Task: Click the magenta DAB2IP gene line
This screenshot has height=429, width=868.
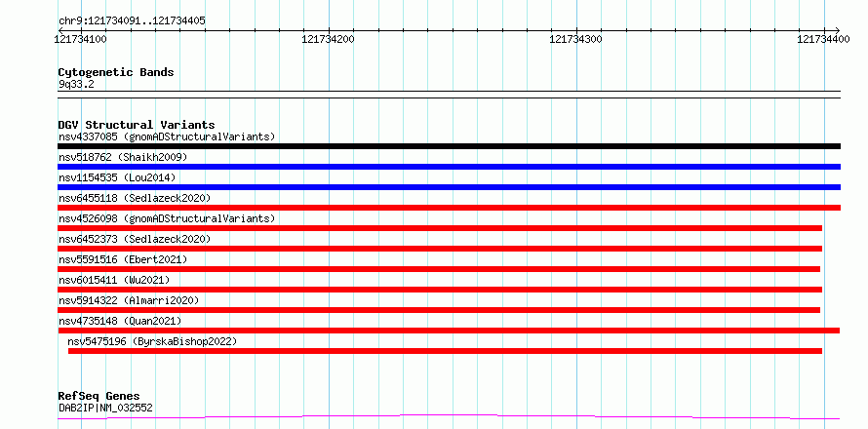Action: [449, 417]
